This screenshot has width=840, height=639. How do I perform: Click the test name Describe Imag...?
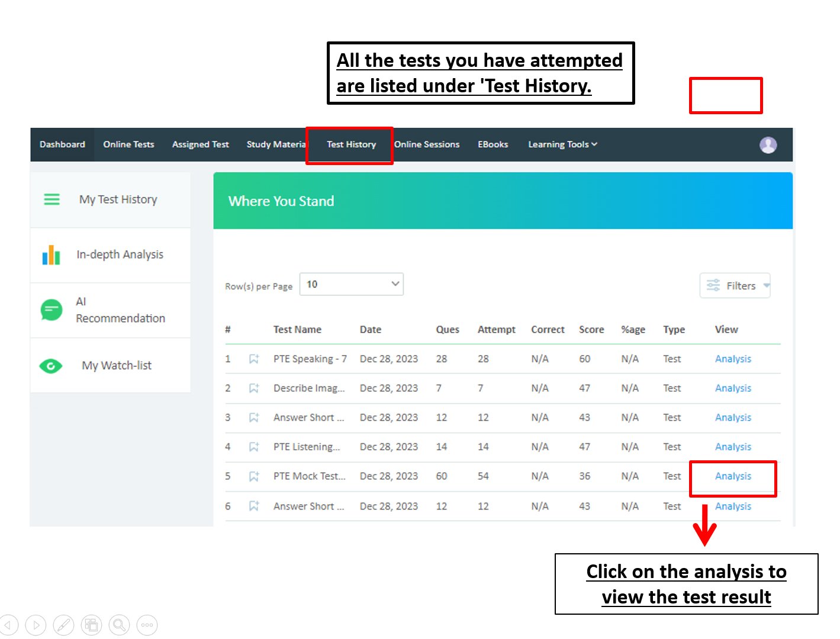click(309, 388)
